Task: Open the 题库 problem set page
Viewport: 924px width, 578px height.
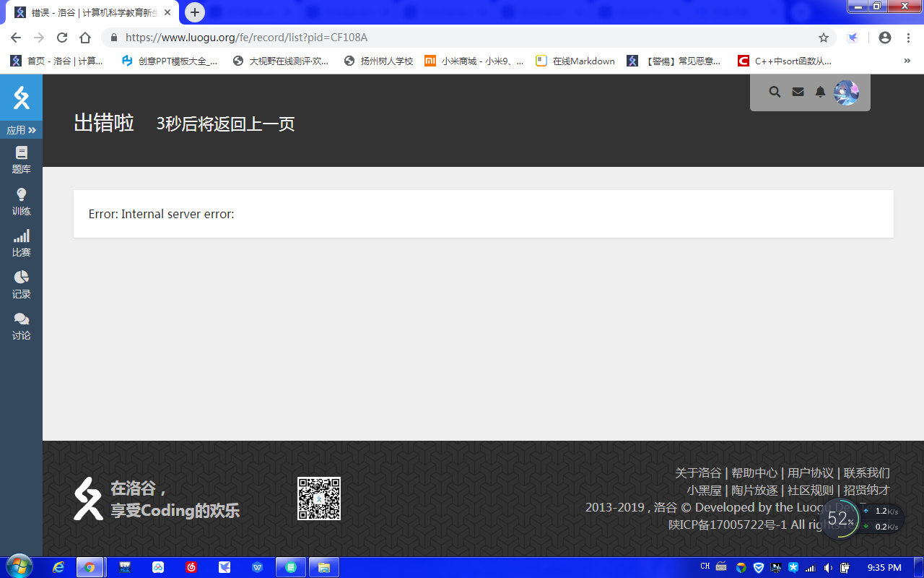Action: [x=22, y=160]
